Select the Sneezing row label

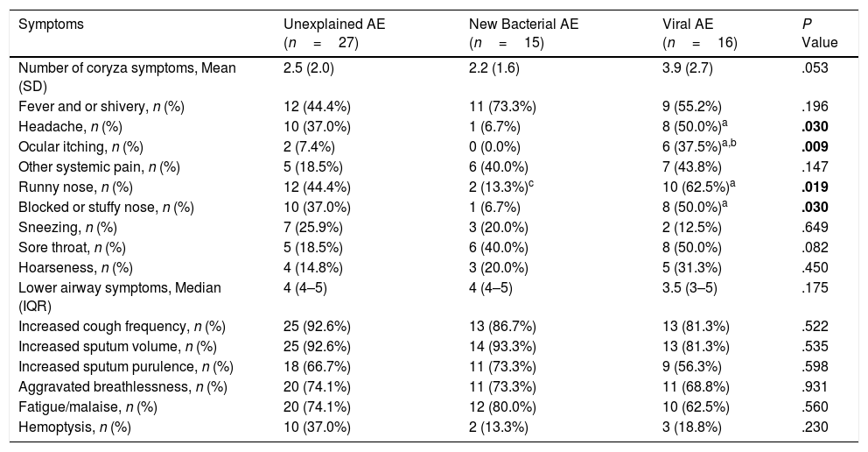[67, 227]
